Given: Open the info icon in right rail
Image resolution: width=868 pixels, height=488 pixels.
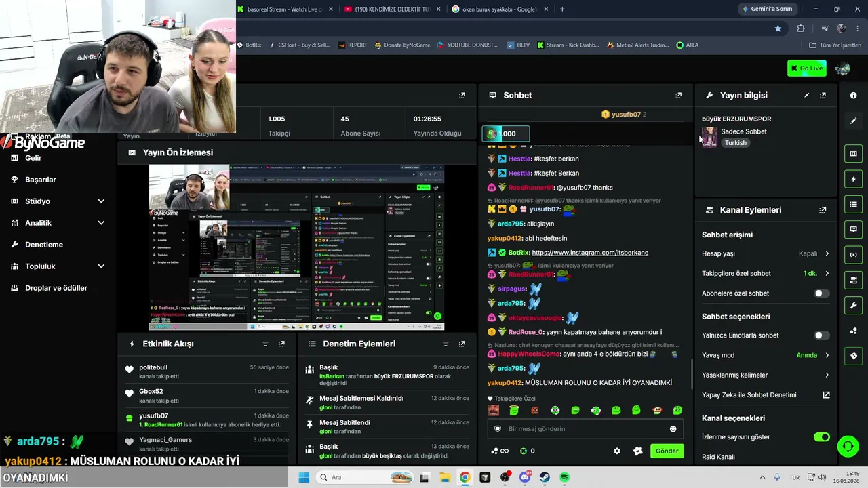Looking at the screenshot, I should 853,96.
